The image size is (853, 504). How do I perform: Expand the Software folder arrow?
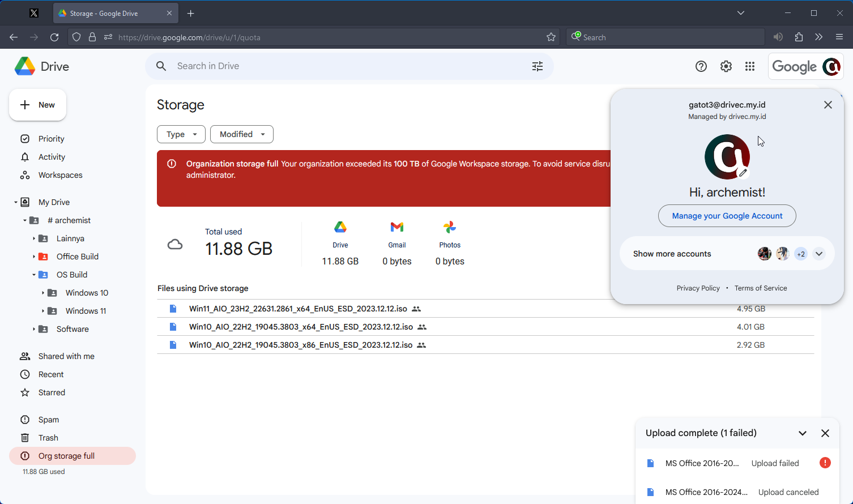[33, 329]
